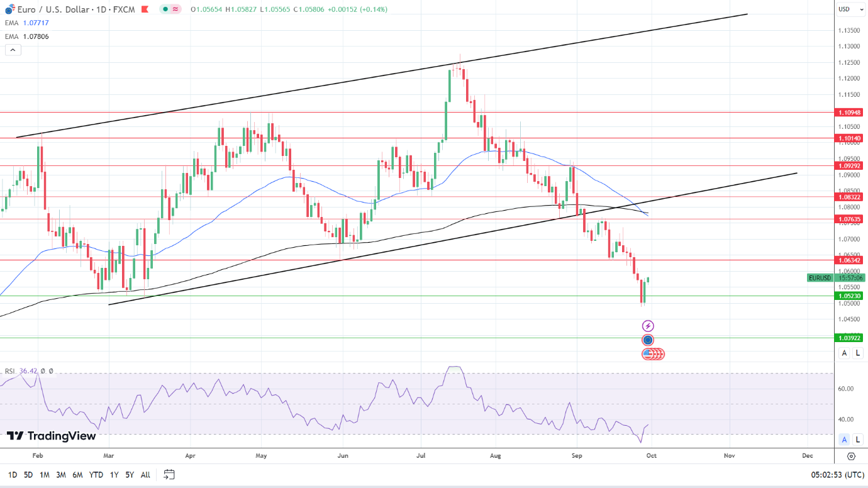Image resolution: width=868 pixels, height=488 pixels.
Task: Open chart settings hexagon gear icon
Action: tap(851, 456)
